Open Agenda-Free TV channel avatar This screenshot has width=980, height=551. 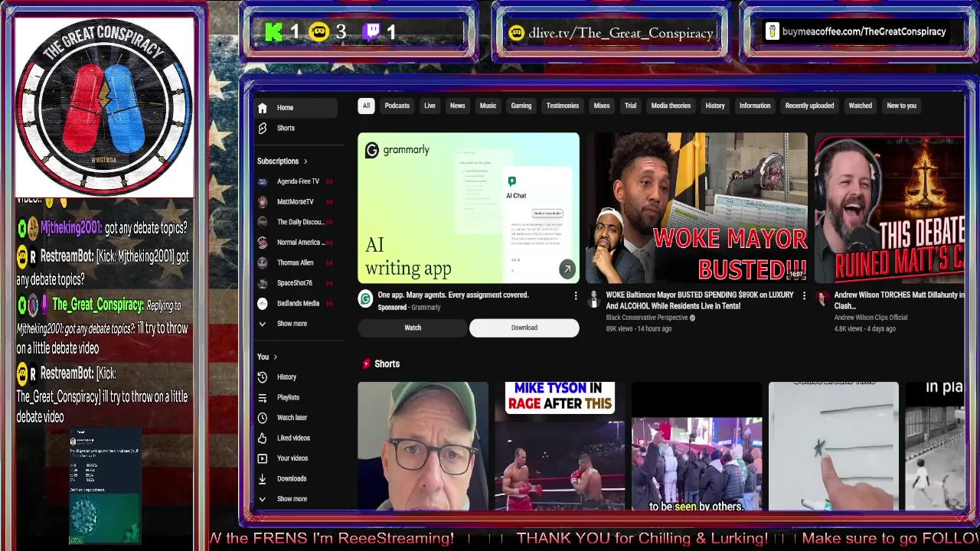[x=263, y=181]
